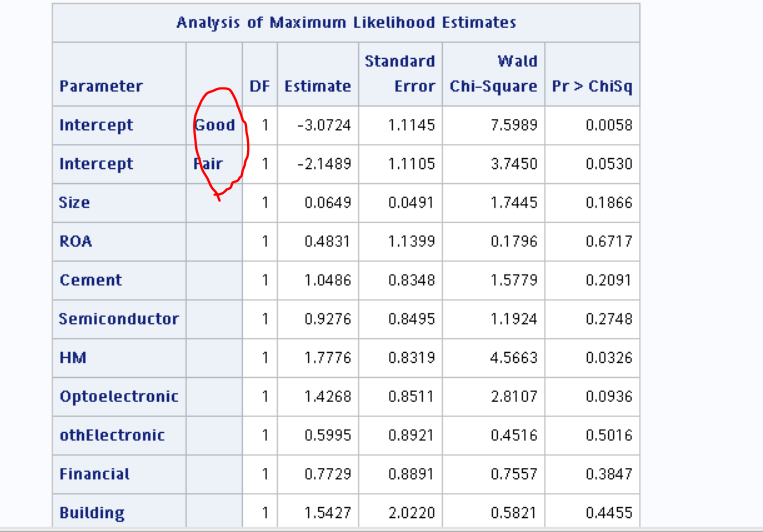The width and height of the screenshot is (763, 532).
Task: Click the Size estimate 0.0649
Action: (x=327, y=202)
